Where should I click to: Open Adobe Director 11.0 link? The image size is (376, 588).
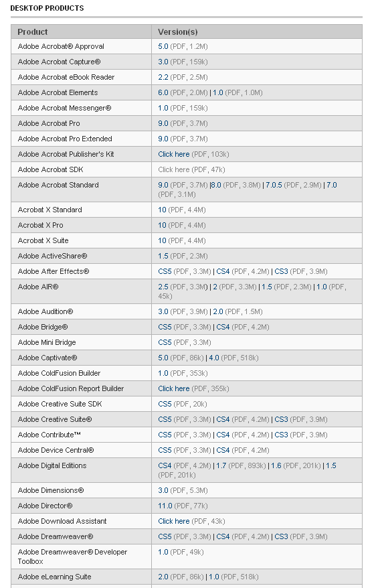pyautogui.click(x=165, y=506)
